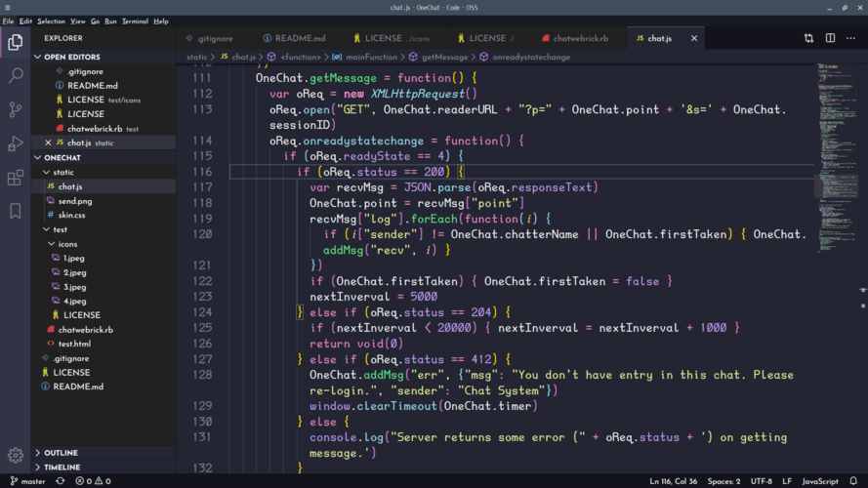The image size is (868, 488).
Task: Open the Selection menu
Action: tap(51, 21)
